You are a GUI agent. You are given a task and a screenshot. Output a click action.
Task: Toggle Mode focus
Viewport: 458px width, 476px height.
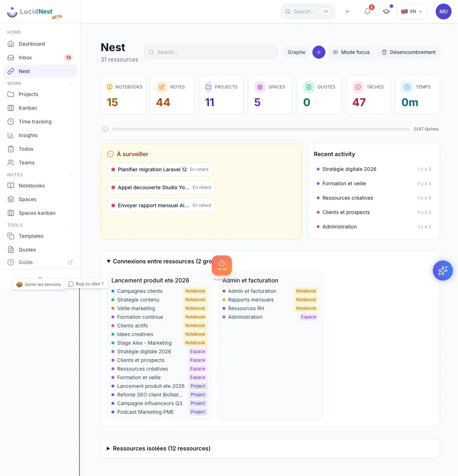click(x=351, y=52)
